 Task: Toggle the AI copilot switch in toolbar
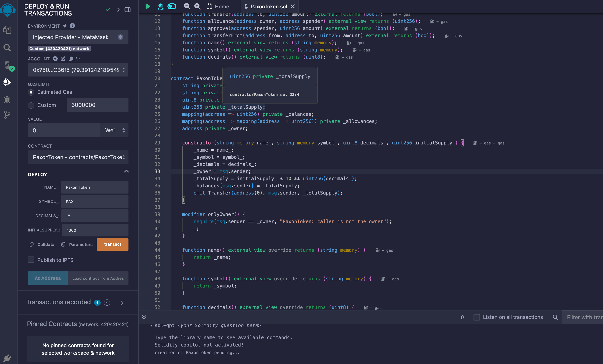[172, 6]
